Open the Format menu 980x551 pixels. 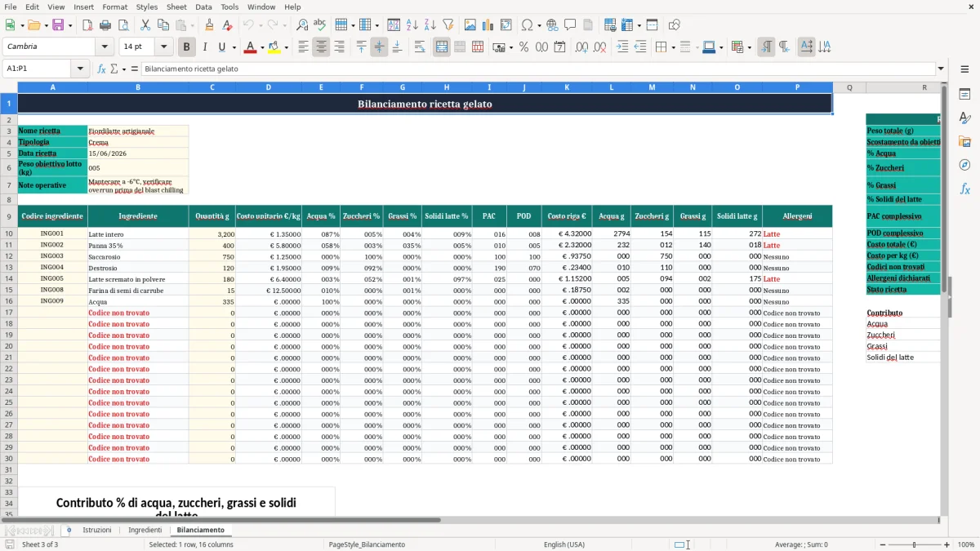click(x=114, y=7)
